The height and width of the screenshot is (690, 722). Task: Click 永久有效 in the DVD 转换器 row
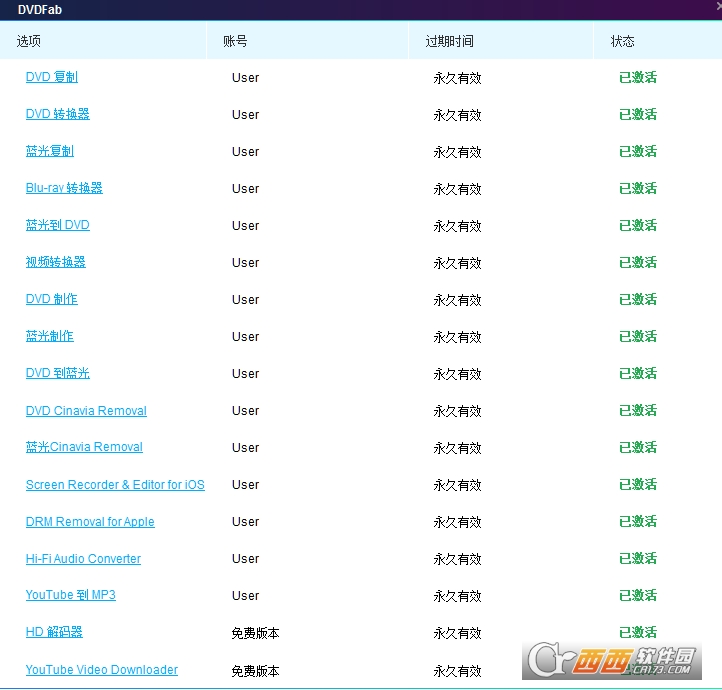coord(457,115)
